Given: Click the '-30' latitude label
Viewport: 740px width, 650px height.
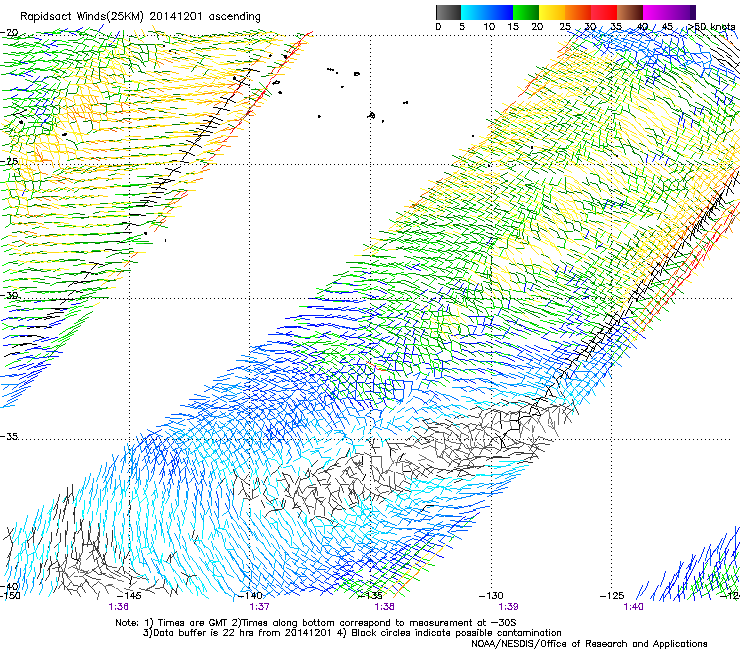Looking at the screenshot, I should click(x=9, y=295).
